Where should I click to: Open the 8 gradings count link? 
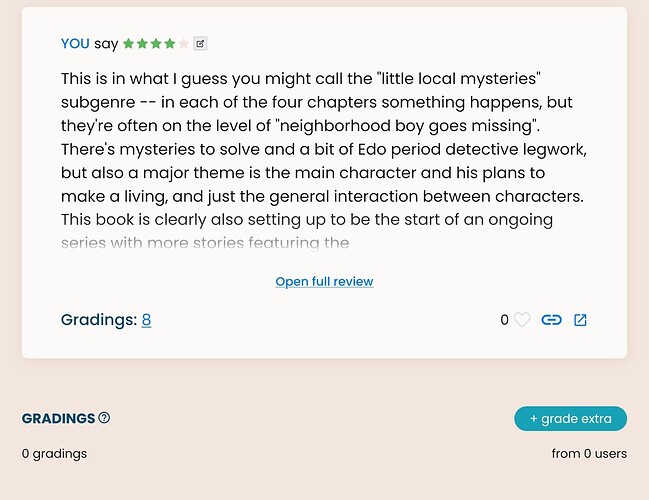[x=146, y=320]
